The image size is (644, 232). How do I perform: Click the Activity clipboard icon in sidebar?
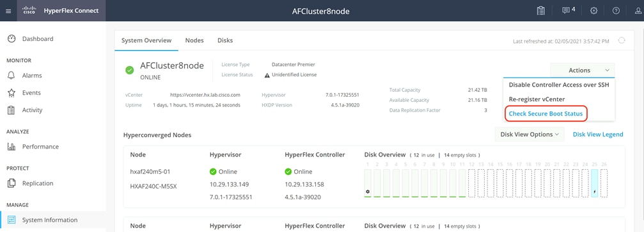(x=12, y=110)
